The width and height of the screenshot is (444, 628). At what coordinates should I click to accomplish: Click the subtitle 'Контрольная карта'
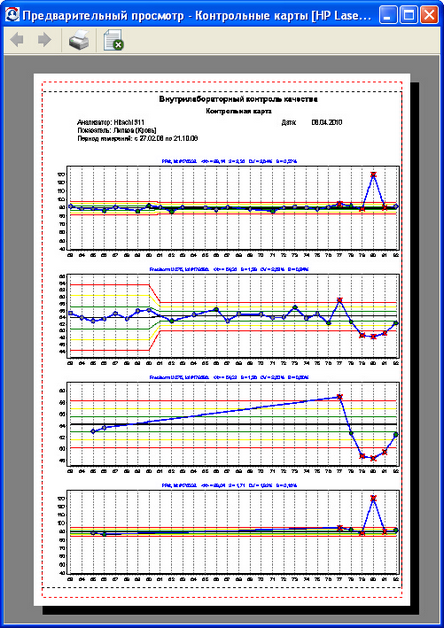point(239,111)
